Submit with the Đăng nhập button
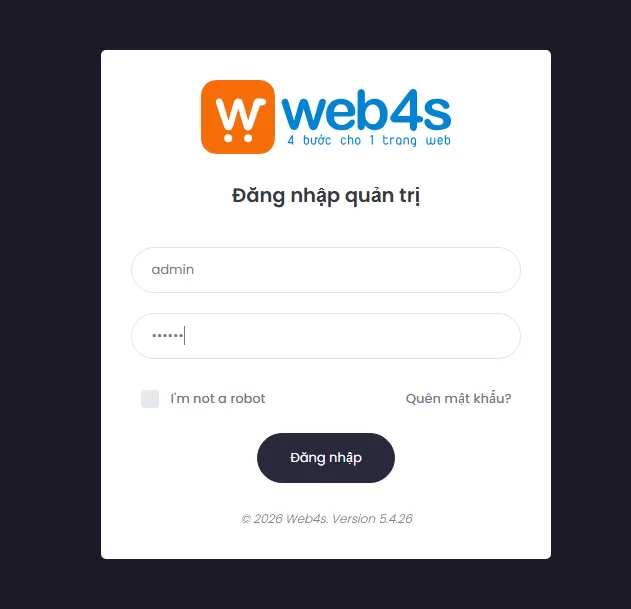 (326, 458)
